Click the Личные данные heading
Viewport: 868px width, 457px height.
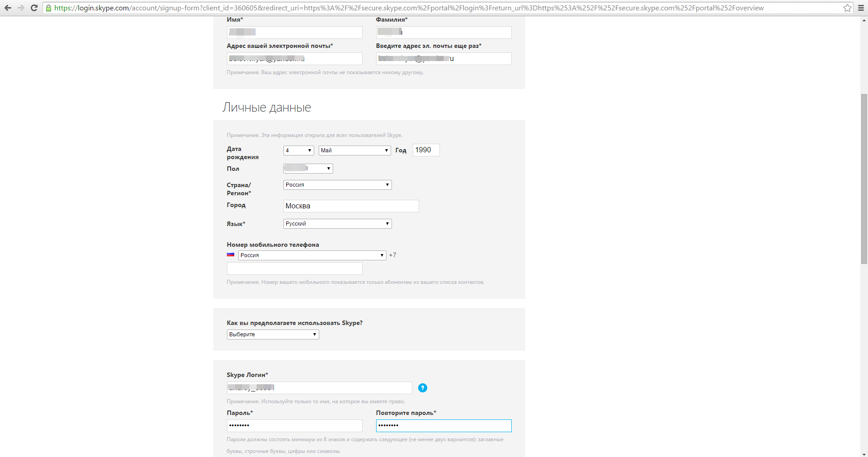click(x=267, y=108)
